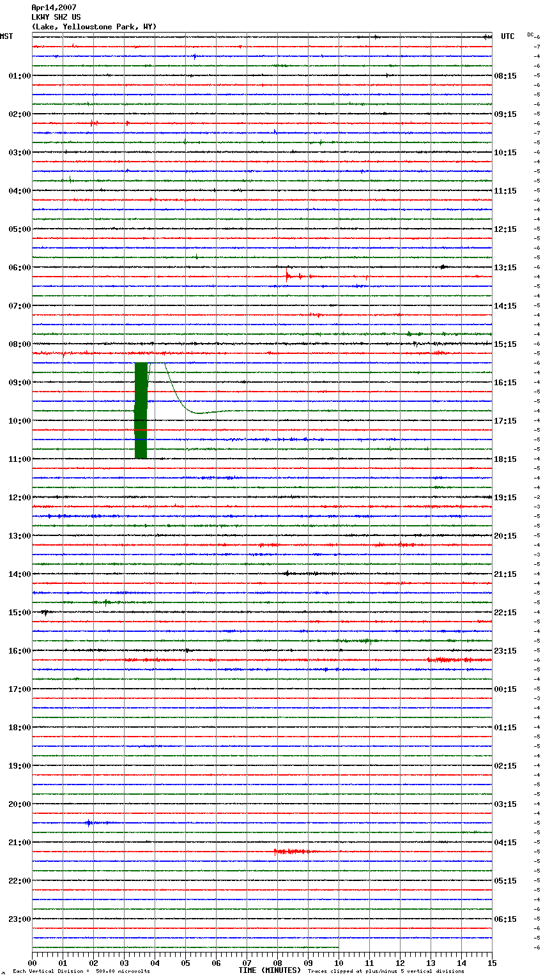Click the blue event burst below 20:00 MST

pos(90,823)
